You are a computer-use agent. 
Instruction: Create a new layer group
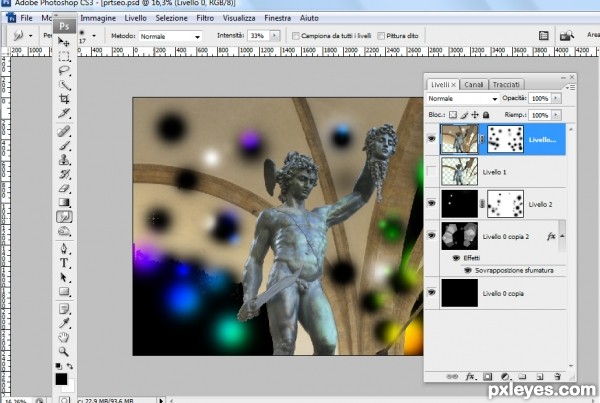pyautogui.click(x=522, y=377)
